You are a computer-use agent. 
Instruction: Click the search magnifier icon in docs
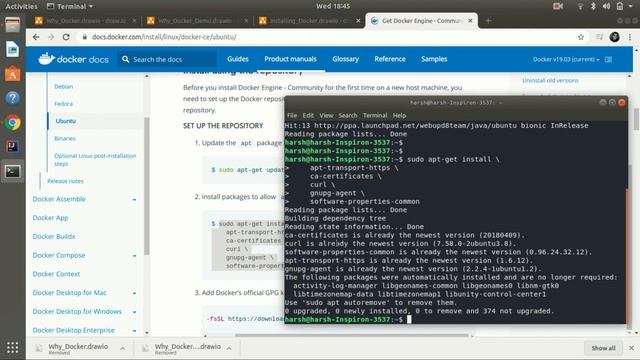pyautogui.click(x=125, y=59)
